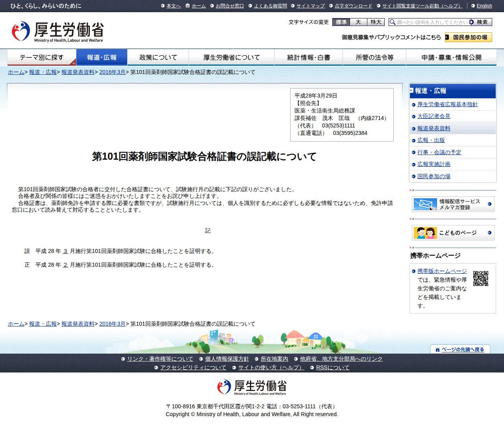This screenshot has width=504, height=437.
Task: Expand the テーマ別に探す dropdown menu
Action: [42, 57]
